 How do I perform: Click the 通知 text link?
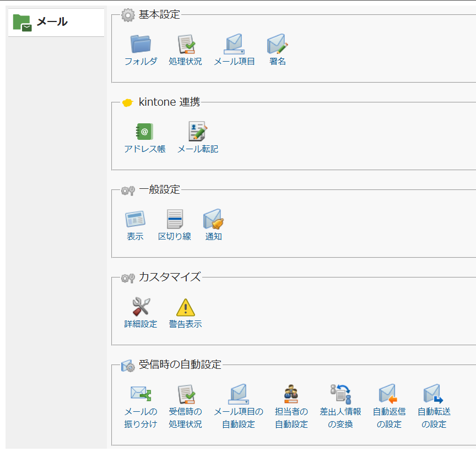(x=213, y=236)
